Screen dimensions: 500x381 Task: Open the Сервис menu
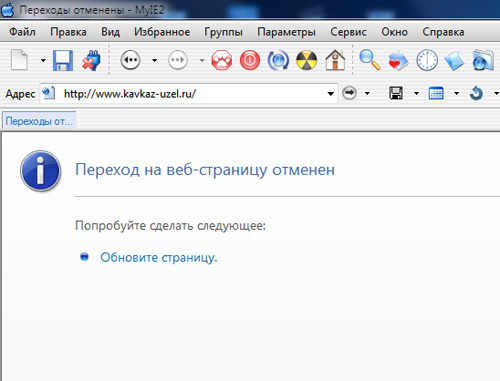348,32
